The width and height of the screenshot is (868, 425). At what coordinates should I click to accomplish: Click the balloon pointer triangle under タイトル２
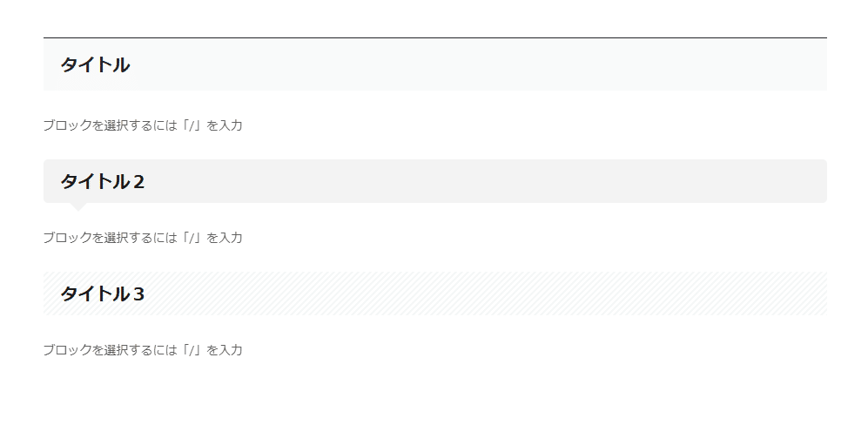(x=77, y=206)
